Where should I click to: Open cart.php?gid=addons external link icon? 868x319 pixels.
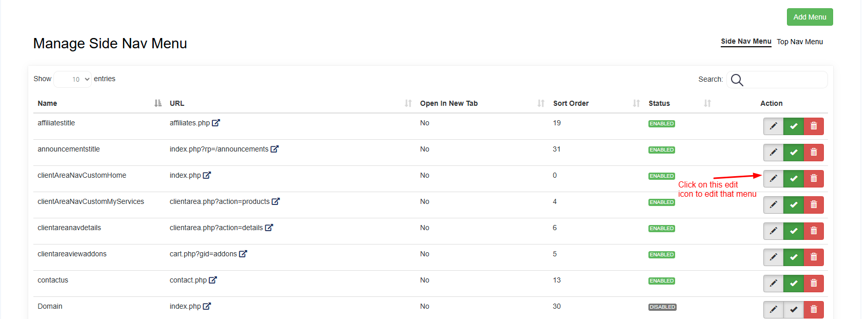243,254
